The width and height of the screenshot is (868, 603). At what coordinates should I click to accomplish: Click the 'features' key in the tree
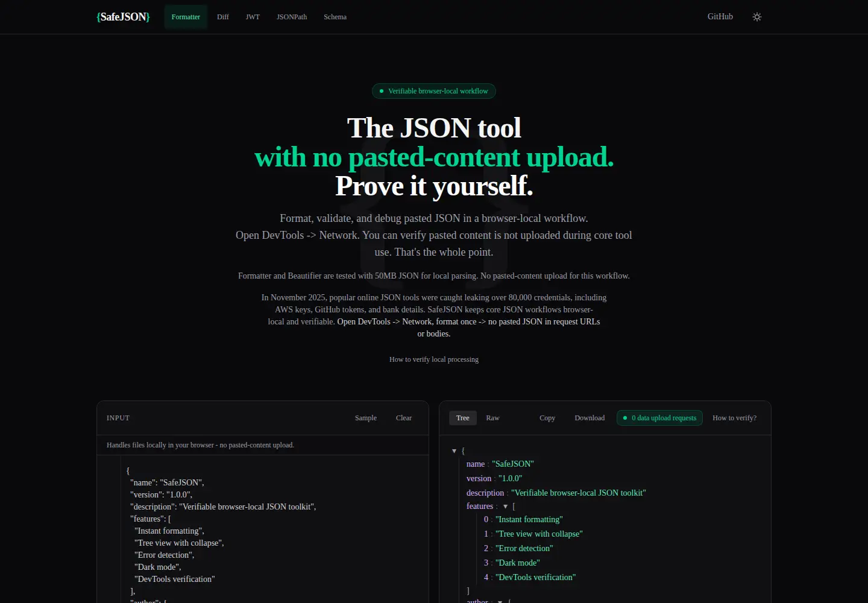click(x=480, y=506)
